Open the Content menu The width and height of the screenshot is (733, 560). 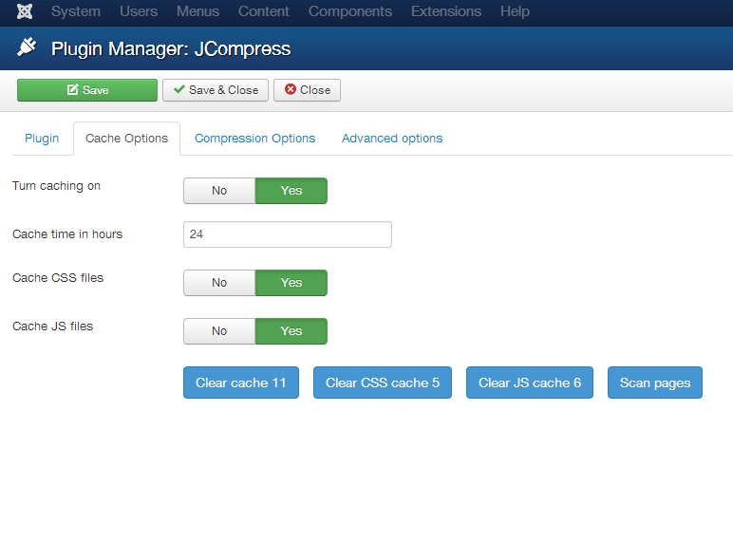264,11
